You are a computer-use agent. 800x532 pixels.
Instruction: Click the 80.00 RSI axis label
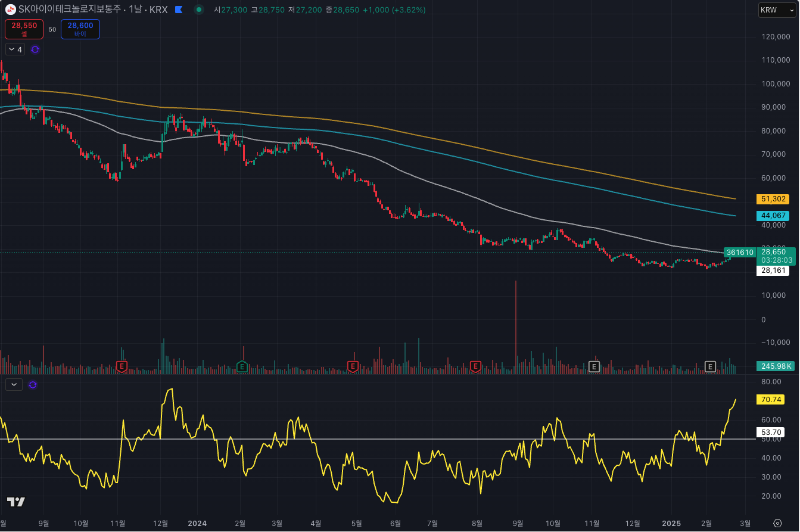point(771,382)
